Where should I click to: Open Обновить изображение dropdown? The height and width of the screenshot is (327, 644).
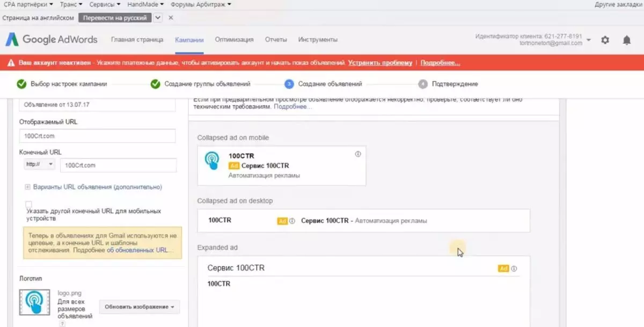click(x=140, y=307)
